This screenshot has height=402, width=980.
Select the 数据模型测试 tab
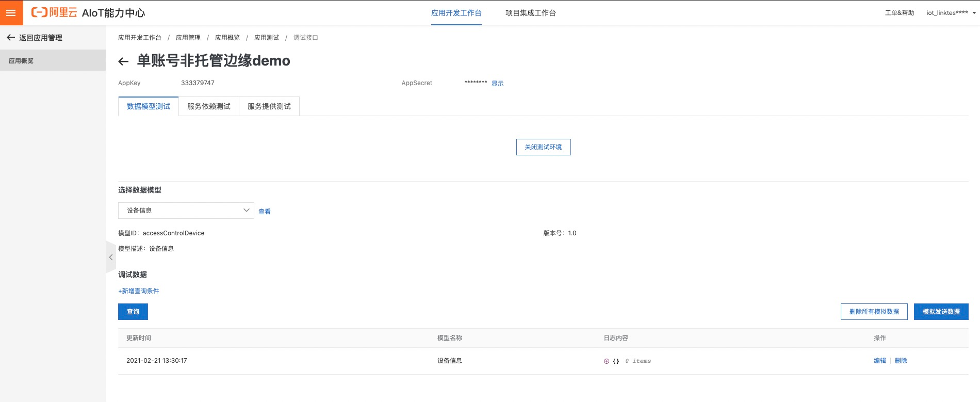click(x=149, y=106)
